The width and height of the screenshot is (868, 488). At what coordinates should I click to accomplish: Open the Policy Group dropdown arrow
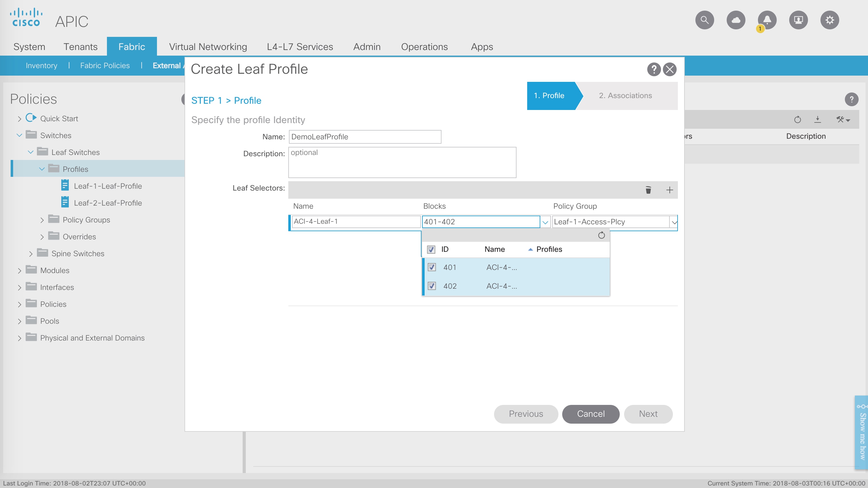coord(674,222)
